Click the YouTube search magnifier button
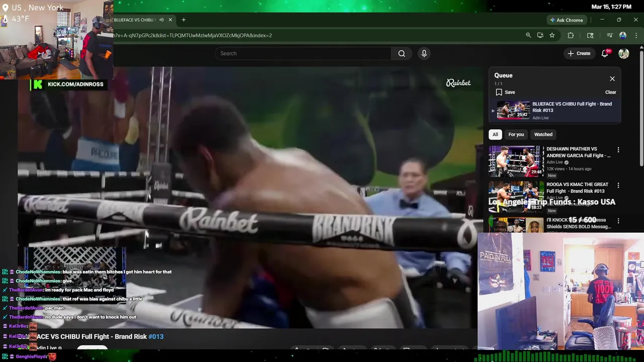Image resolution: width=644 pixels, height=362 pixels. pyautogui.click(x=401, y=53)
